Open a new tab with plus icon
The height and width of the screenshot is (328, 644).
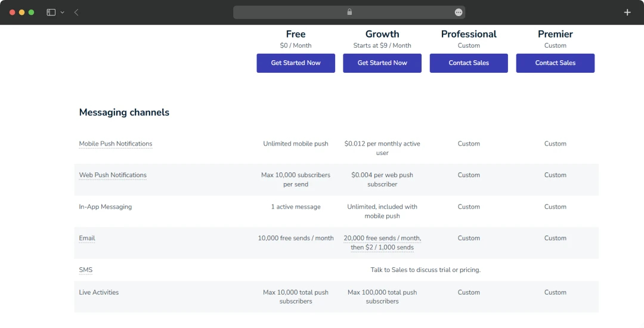(627, 13)
